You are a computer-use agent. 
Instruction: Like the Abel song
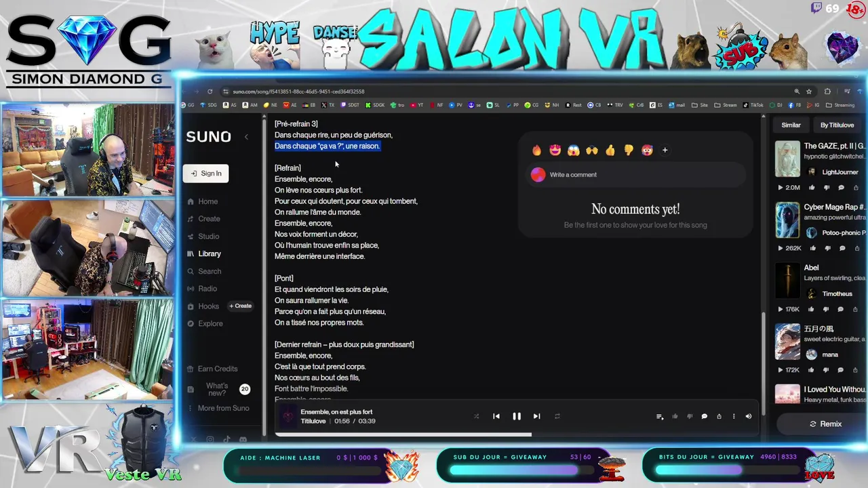812,309
